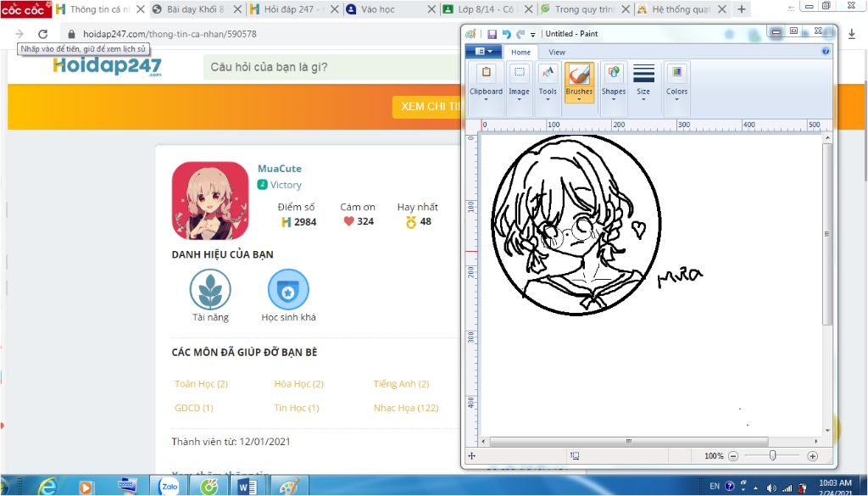Viewport: 868px width, 496px height.
Task: Open the Nhạc Họa (122) subject link
Action: click(406, 408)
